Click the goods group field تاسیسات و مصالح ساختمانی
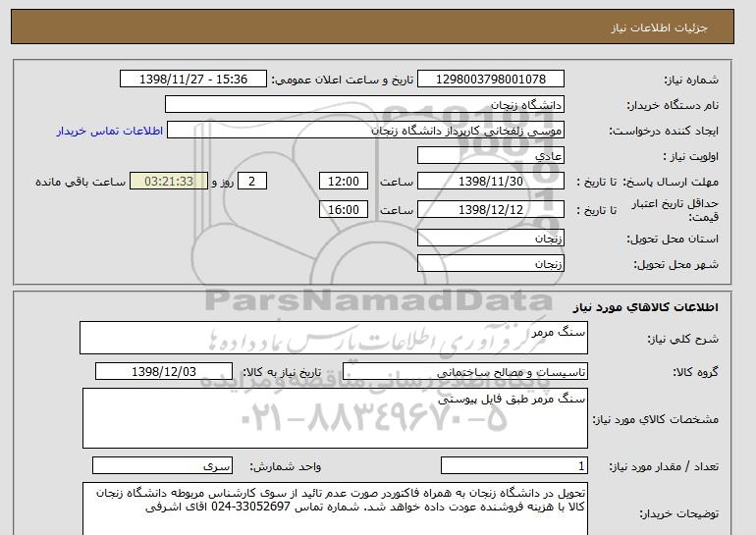 pos(465,372)
